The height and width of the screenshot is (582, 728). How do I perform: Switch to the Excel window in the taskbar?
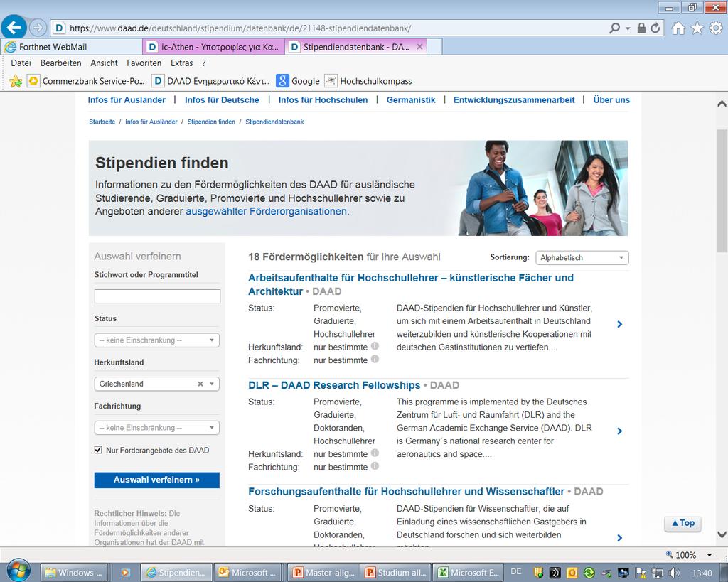(x=466, y=573)
